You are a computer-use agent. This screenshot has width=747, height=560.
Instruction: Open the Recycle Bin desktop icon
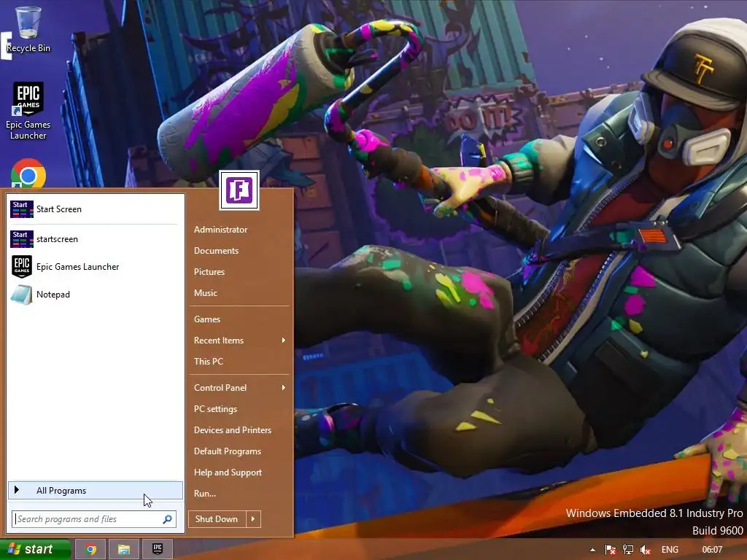pyautogui.click(x=28, y=28)
